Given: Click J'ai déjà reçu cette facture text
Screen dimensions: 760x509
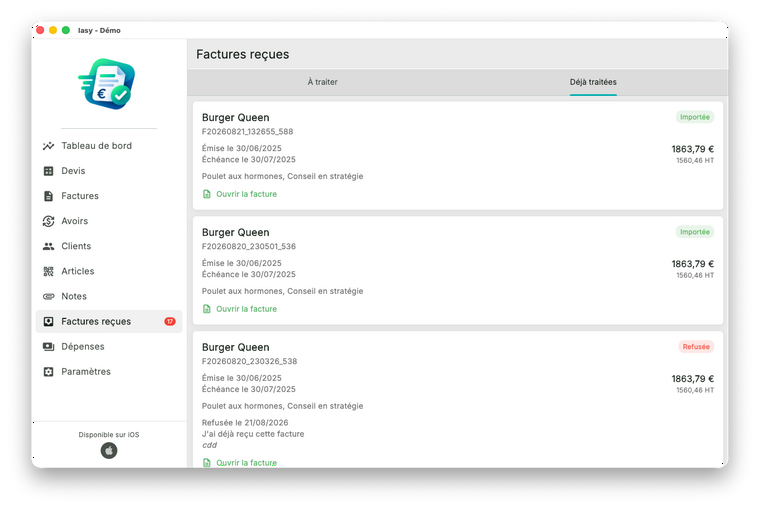Looking at the screenshot, I should pyautogui.click(x=253, y=434).
